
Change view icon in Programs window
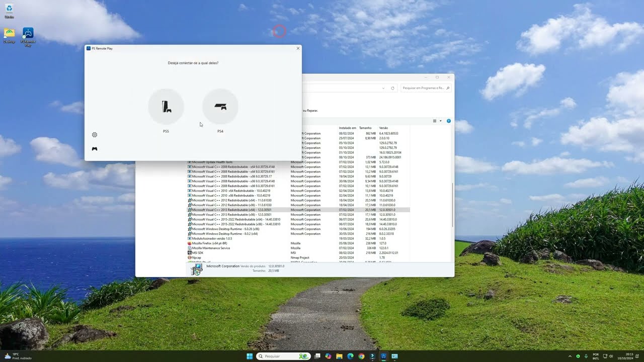pos(435,121)
